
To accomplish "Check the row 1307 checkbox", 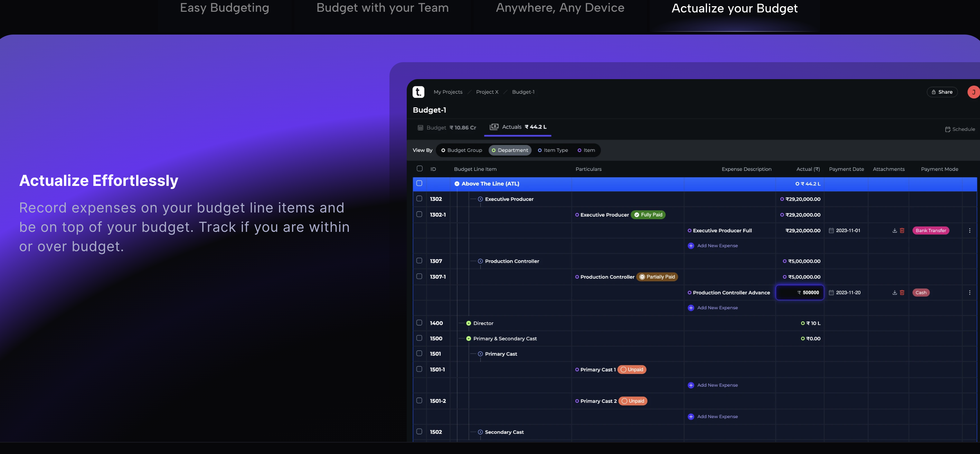I will 419,261.
